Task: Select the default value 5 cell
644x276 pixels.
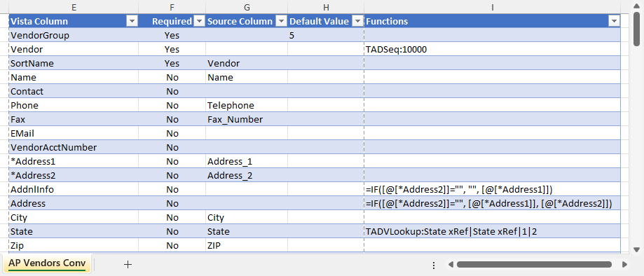Action: pos(326,35)
